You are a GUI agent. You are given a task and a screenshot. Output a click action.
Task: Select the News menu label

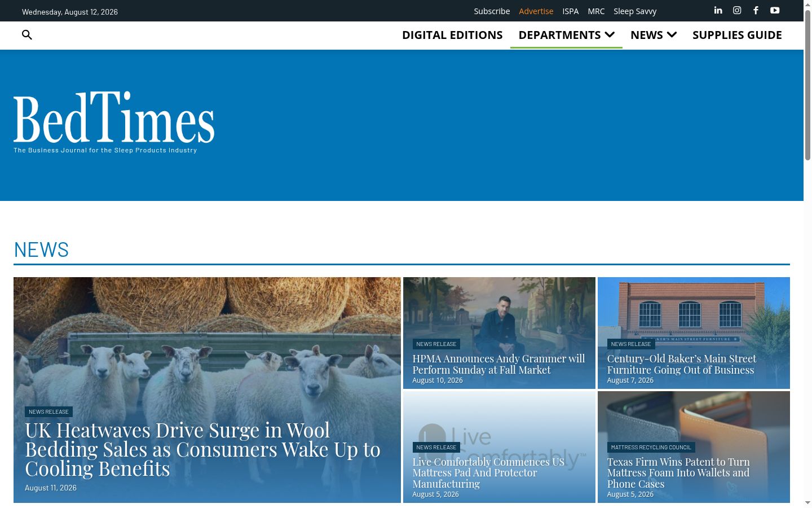click(647, 35)
